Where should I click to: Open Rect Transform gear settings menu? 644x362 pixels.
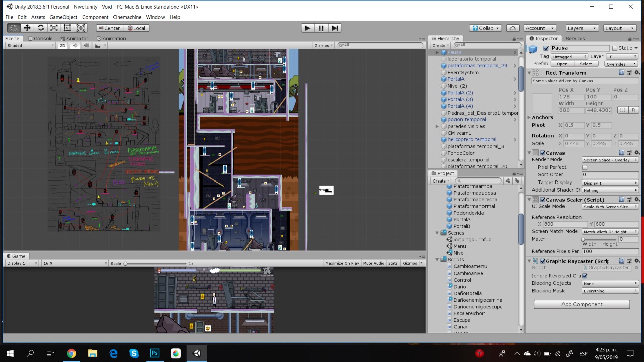637,73
